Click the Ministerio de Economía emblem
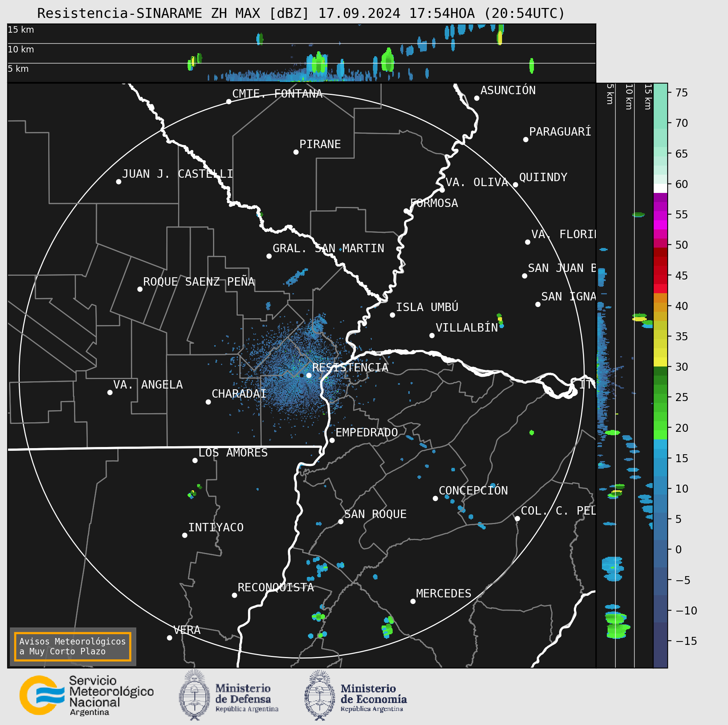The width and height of the screenshot is (728, 725). [x=320, y=695]
